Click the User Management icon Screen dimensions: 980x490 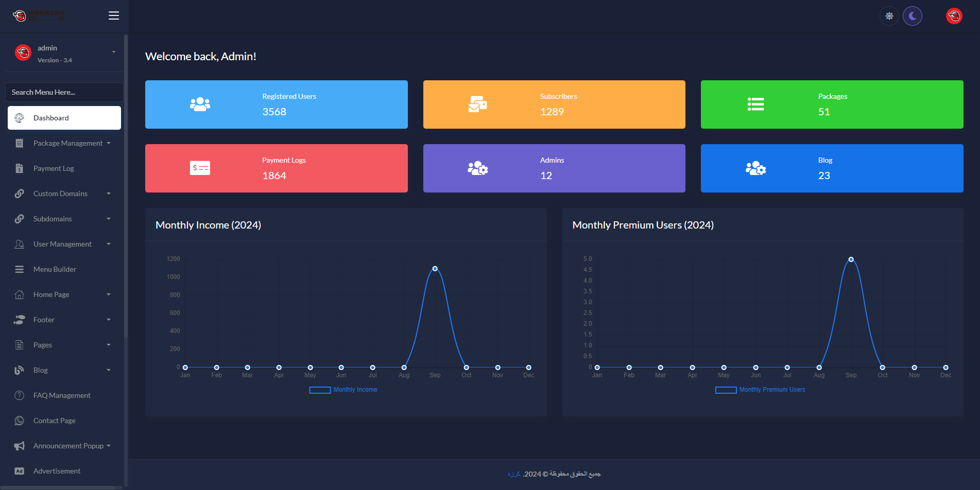pos(20,244)
